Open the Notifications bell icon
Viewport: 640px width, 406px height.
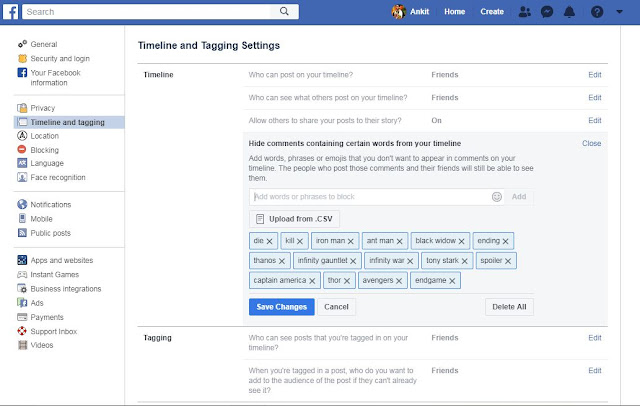[x=569, y=12]
